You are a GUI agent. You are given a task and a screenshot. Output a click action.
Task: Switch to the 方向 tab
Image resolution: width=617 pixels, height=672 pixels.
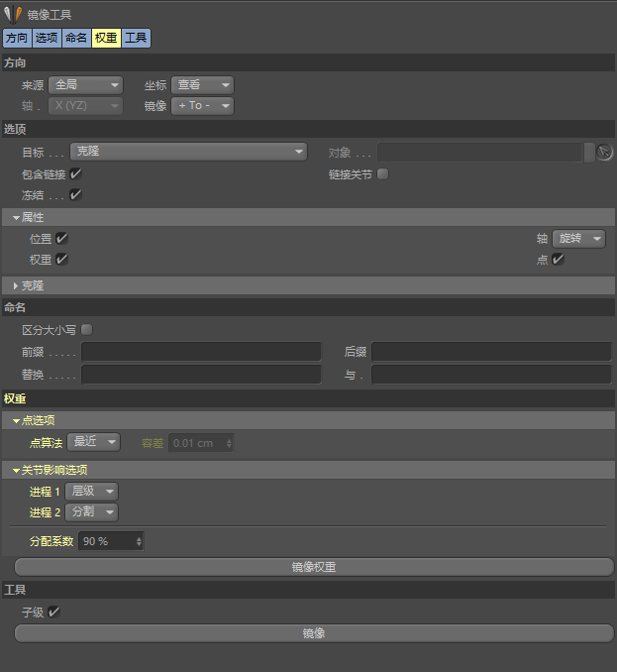16,39
